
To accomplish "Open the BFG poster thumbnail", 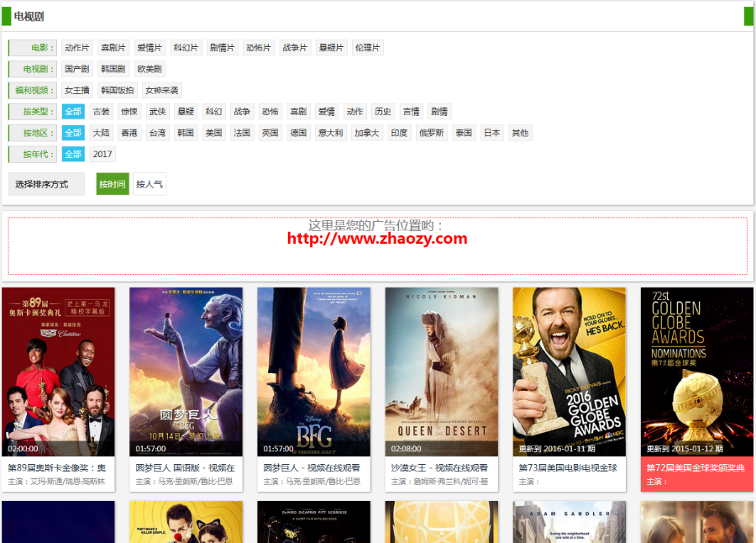I will (x=314, y=372).
